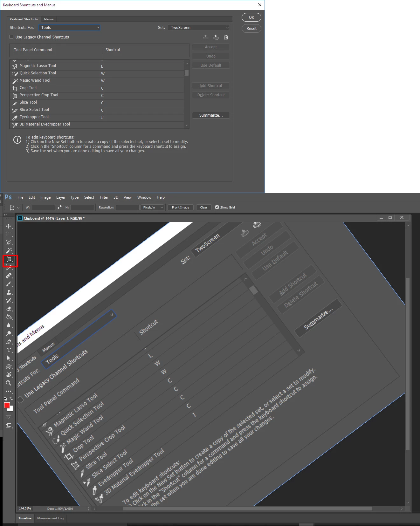Select the Pen tool
420x526 pixels.
9,342
